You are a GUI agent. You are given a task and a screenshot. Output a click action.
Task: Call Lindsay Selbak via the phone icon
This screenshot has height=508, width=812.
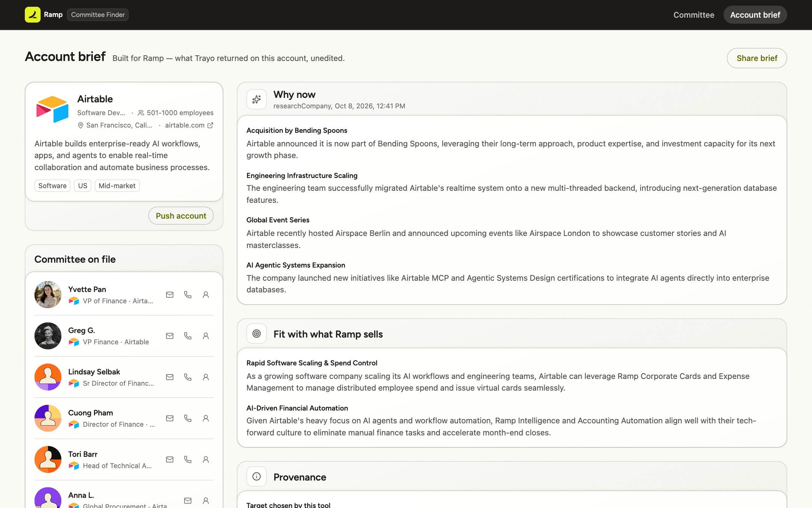point(188,377)
